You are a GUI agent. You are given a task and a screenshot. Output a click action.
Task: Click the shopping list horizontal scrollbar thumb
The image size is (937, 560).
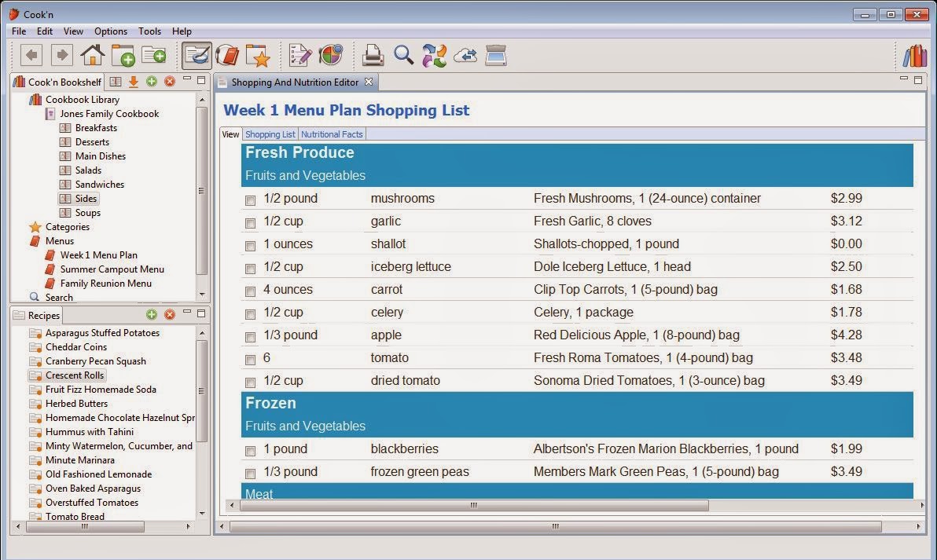473,505
